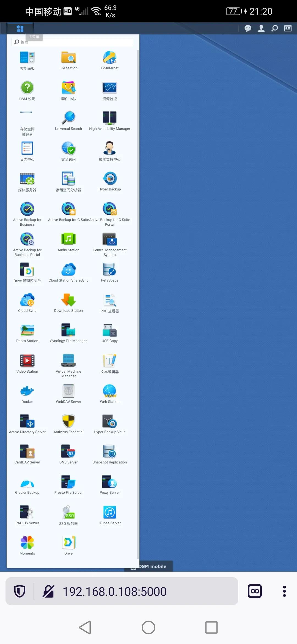This screenshot has width=297, height=644.
Task: Open Resource Monitor (资源监控)
Action: [110, 91]
